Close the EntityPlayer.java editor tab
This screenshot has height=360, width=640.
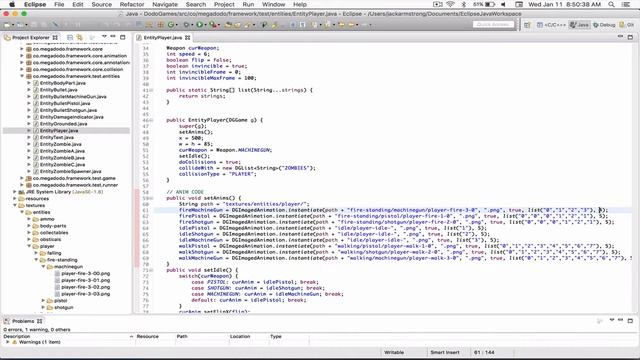[187, 38]
